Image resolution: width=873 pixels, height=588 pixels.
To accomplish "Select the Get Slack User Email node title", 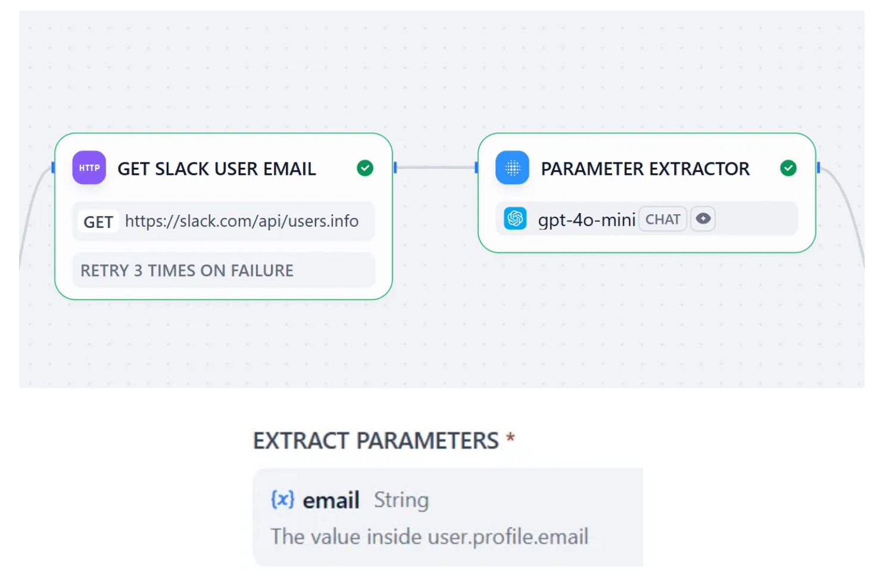I will coord(217,169).
